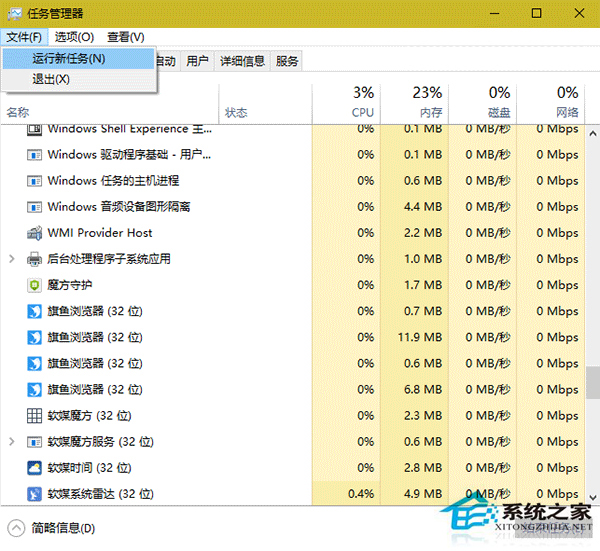Click the scrollbar down arrow
This screenshot has height=551, width=600.
tap(593, 498)
